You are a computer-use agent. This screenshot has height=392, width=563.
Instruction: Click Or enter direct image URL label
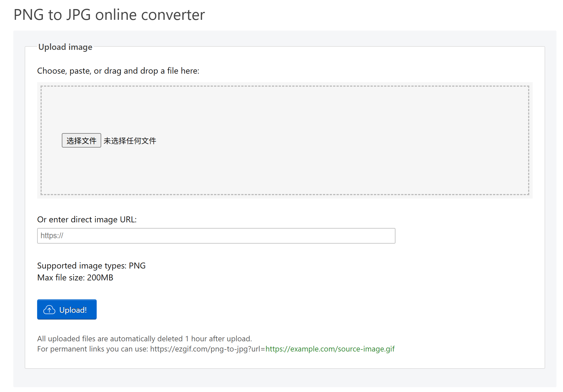click(87, 219)
